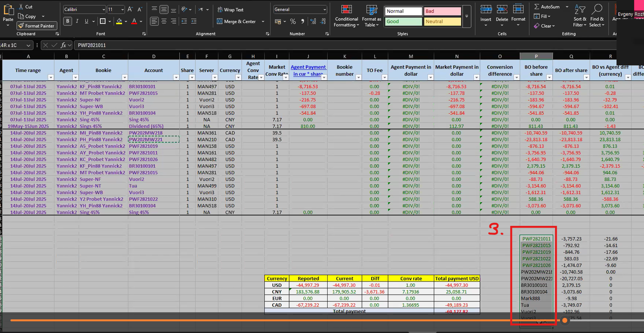Click the orange video progress handle
The height and width of the screenshot is (333, 644).
click(x=565, y=320)
